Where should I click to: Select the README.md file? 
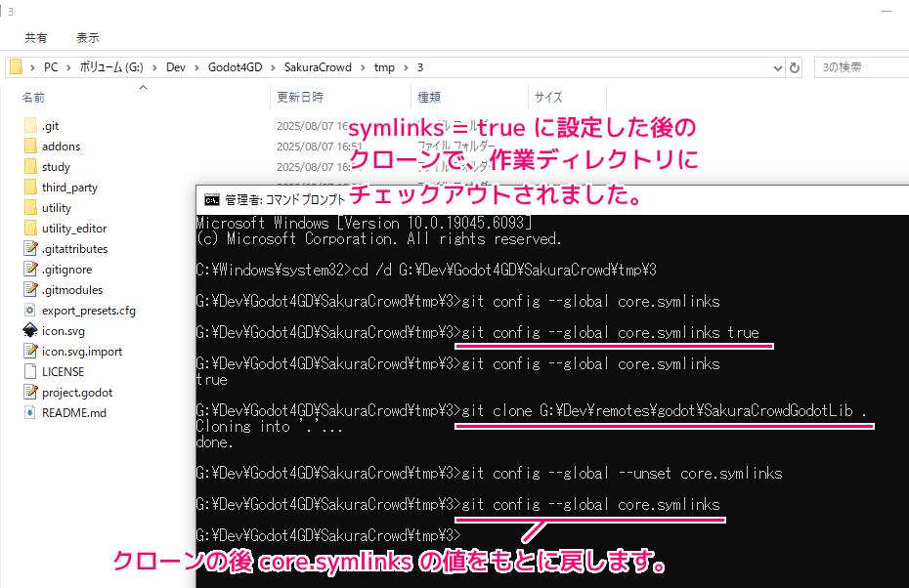73,413
